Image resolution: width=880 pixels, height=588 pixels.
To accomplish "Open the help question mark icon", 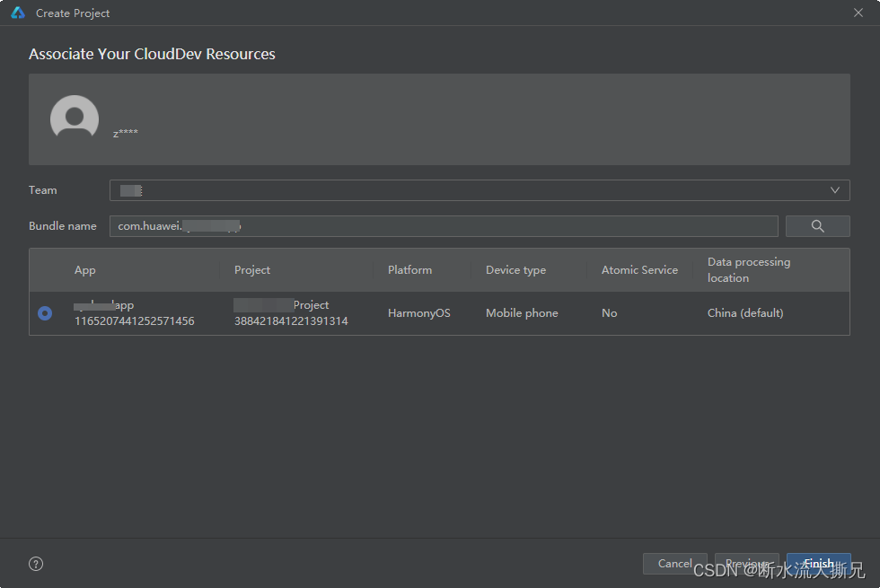I will [x=36, y=564].
